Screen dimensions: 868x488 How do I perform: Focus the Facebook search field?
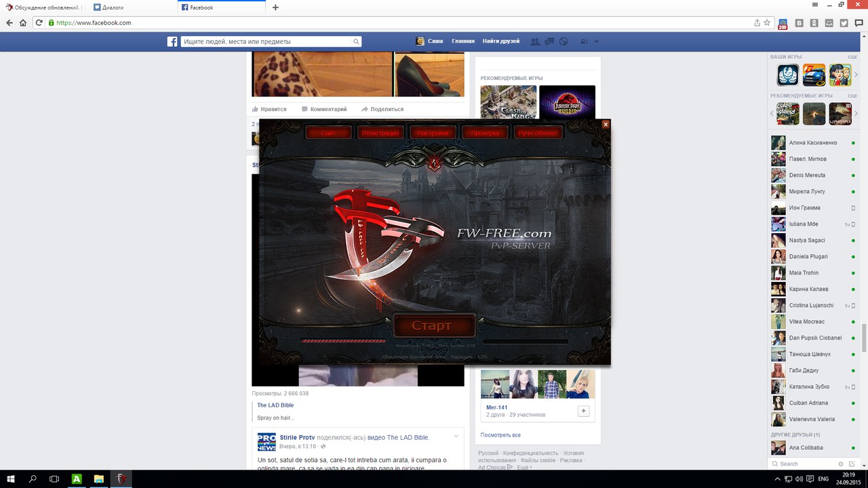(x=266, y=41)
